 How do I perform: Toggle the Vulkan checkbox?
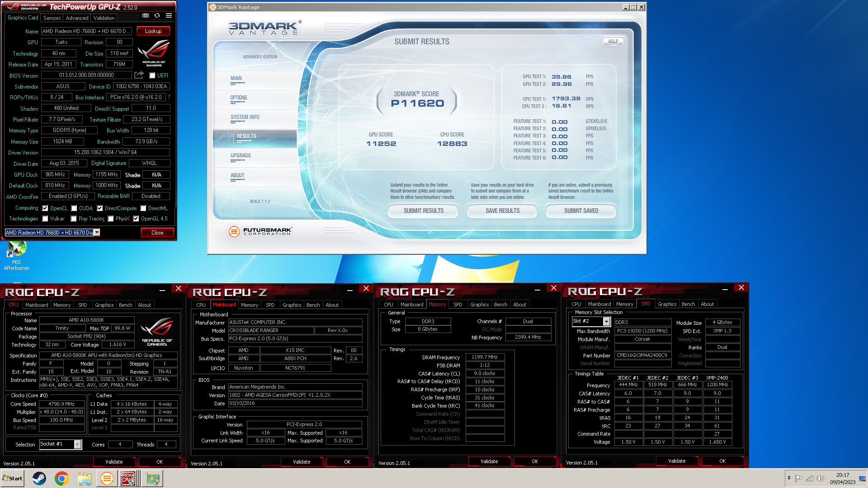pyautogui.click(x=45, y=219)
